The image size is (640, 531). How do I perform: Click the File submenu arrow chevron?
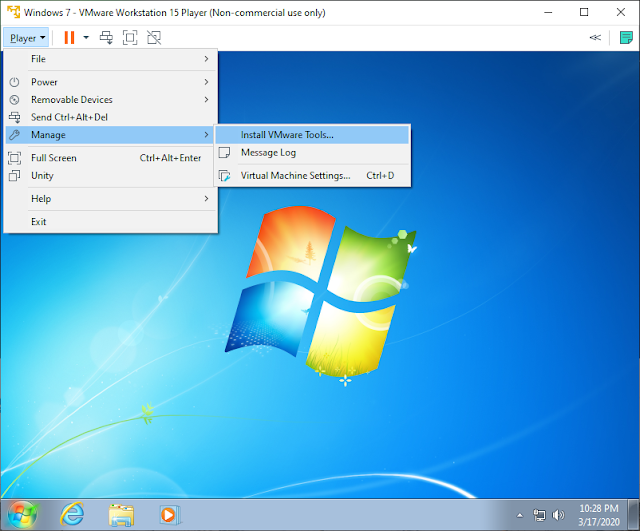[207, 59]
